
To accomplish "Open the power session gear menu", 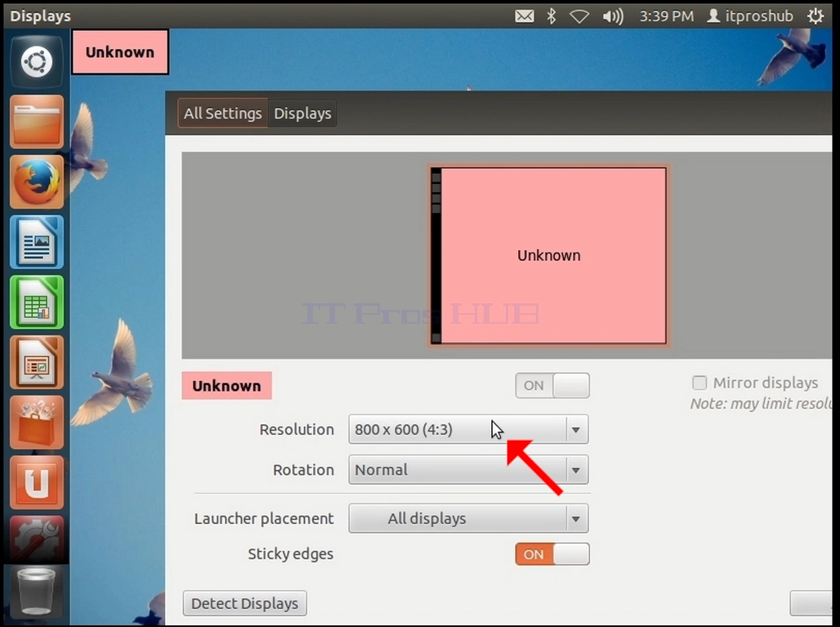I will [x=815, y=16].
